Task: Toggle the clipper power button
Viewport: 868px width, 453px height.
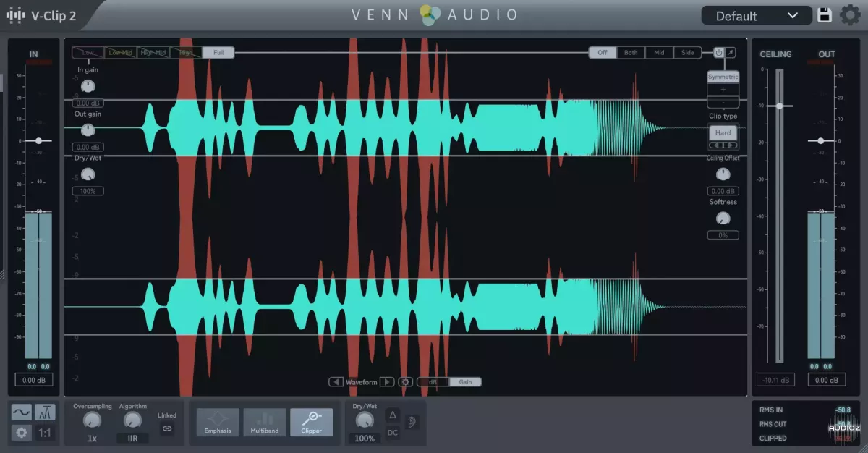Action: point(718,53)
